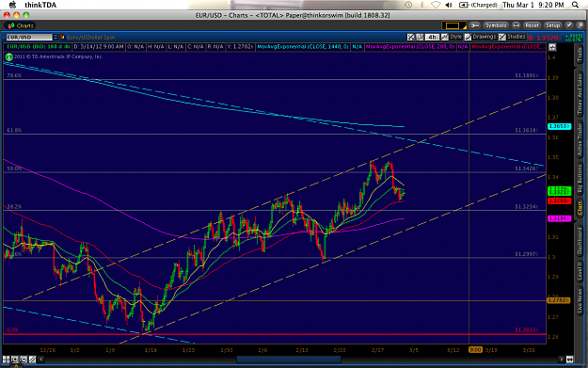
Task: Click the Reset button
Action: [x=532, y=25]
